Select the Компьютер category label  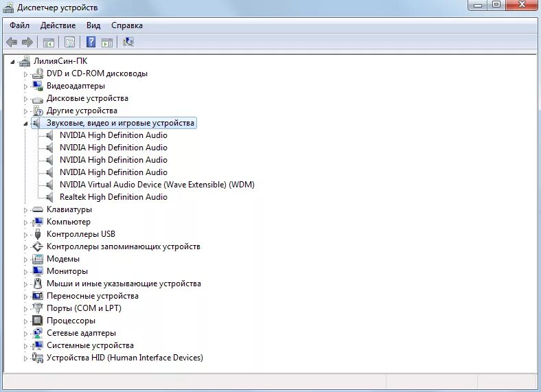point(69,222)
